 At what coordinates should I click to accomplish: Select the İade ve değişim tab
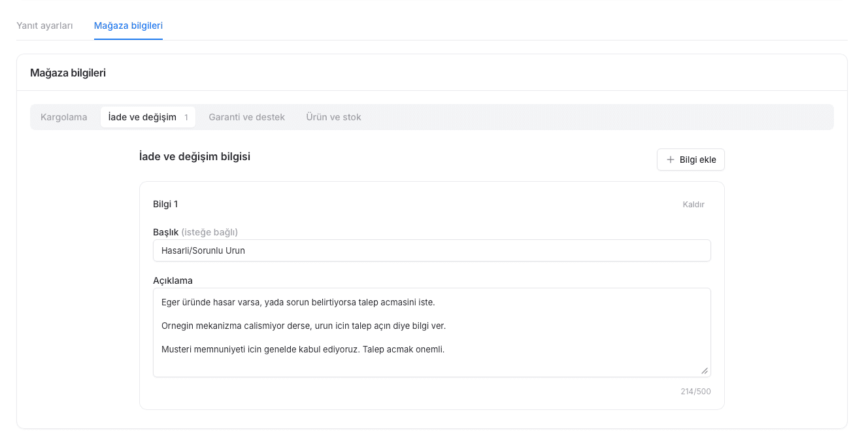[148, 117]
